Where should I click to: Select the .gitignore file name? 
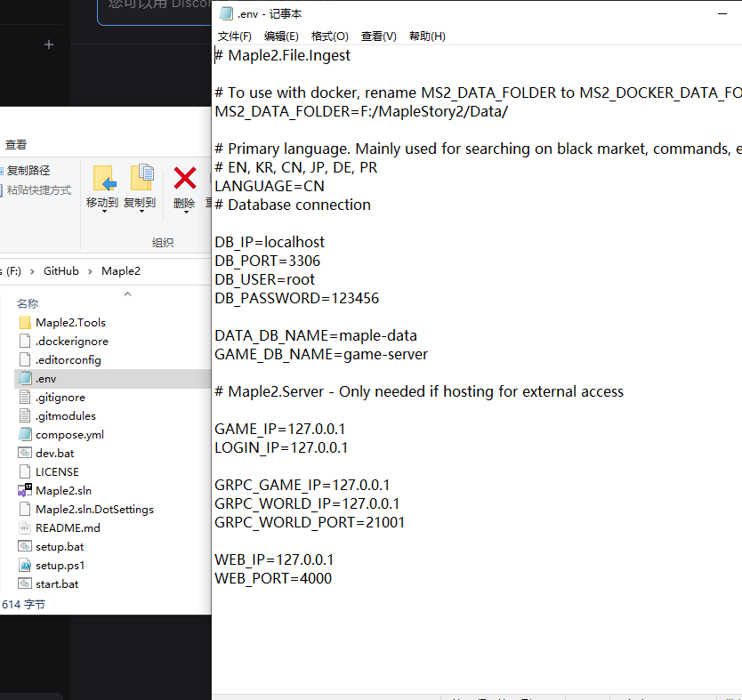pos(60,398)
